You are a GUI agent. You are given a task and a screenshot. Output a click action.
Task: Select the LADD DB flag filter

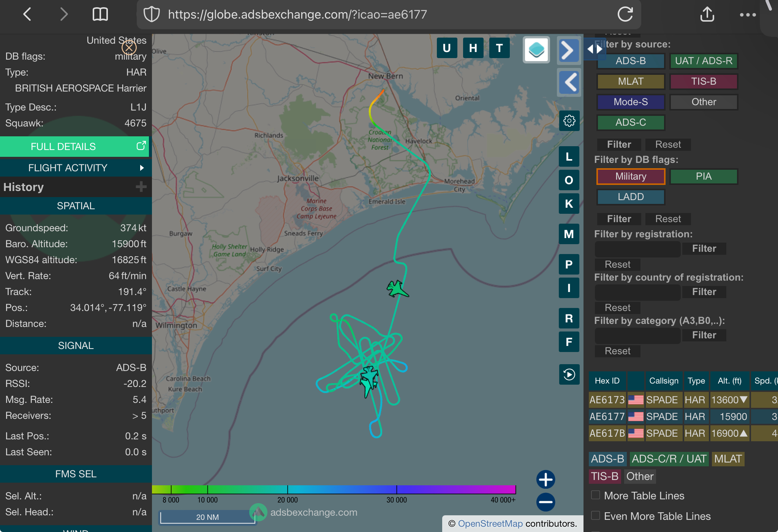631,197
